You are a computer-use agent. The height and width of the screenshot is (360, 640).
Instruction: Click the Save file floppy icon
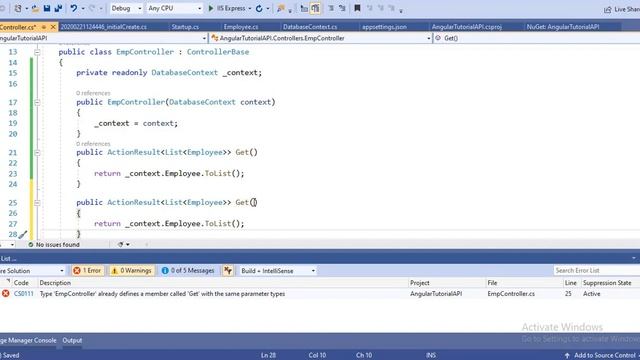point(47,8)
